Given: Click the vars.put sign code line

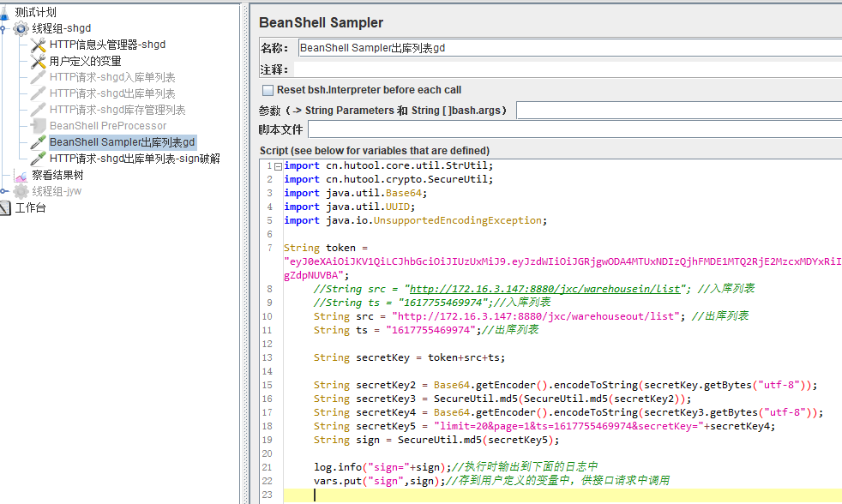Looking at the screenshot, I should click(x=492, y=481).
